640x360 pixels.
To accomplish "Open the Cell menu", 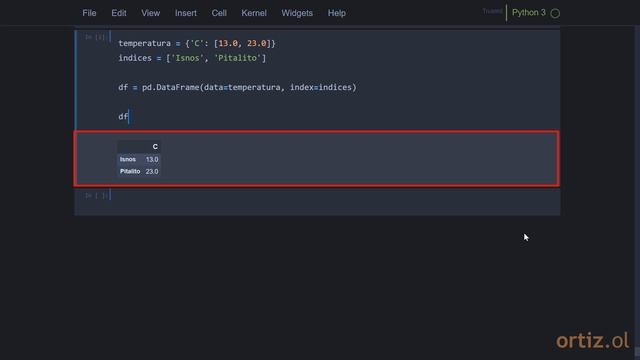I will tap(219, 13).
